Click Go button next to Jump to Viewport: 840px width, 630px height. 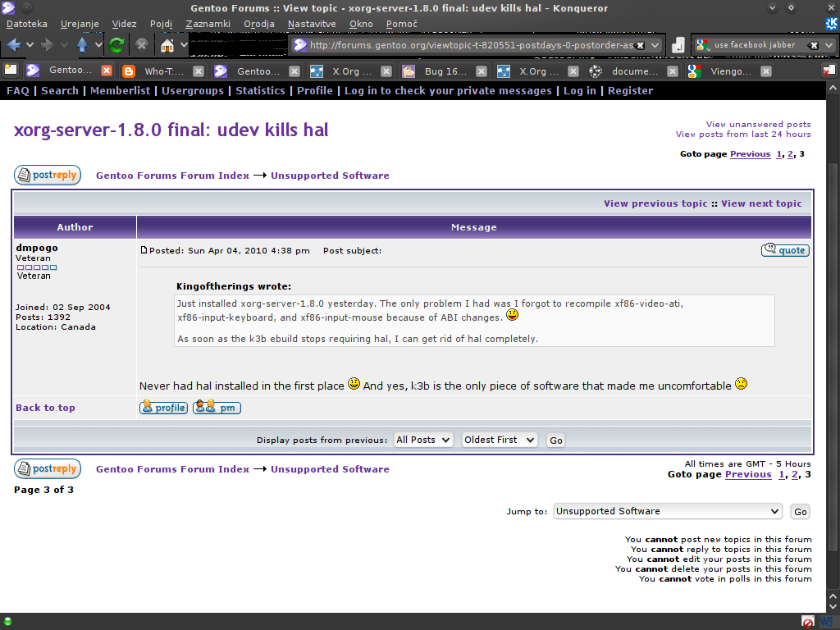click(800, 512)
